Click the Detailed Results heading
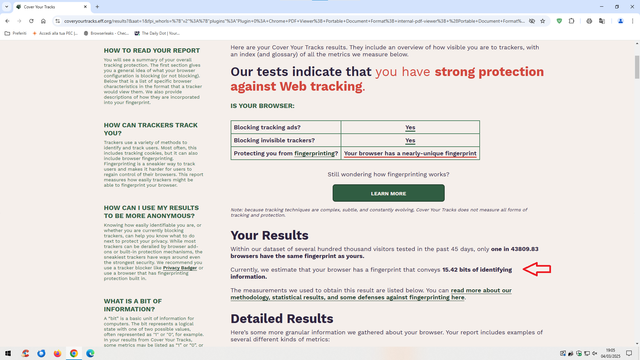This screenshot has width=640, height=360. (x=282, y=319)
